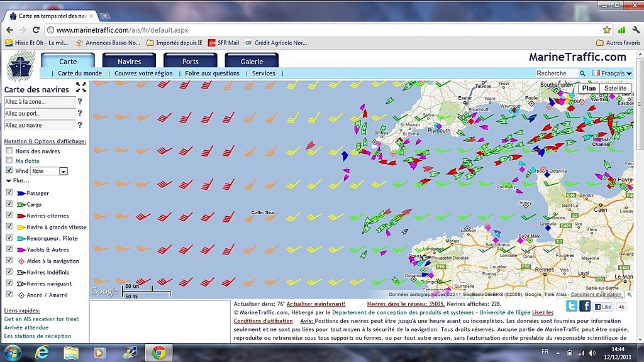The image size is (644, 362).
Task: Open Windows Start menu
Action: click(13, 353)
